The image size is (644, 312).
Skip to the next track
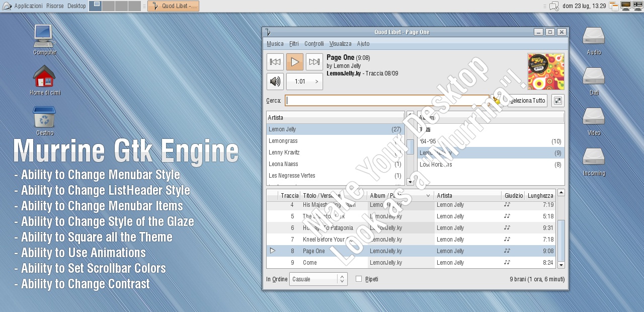pyautogui.click(x=314, y=62)
